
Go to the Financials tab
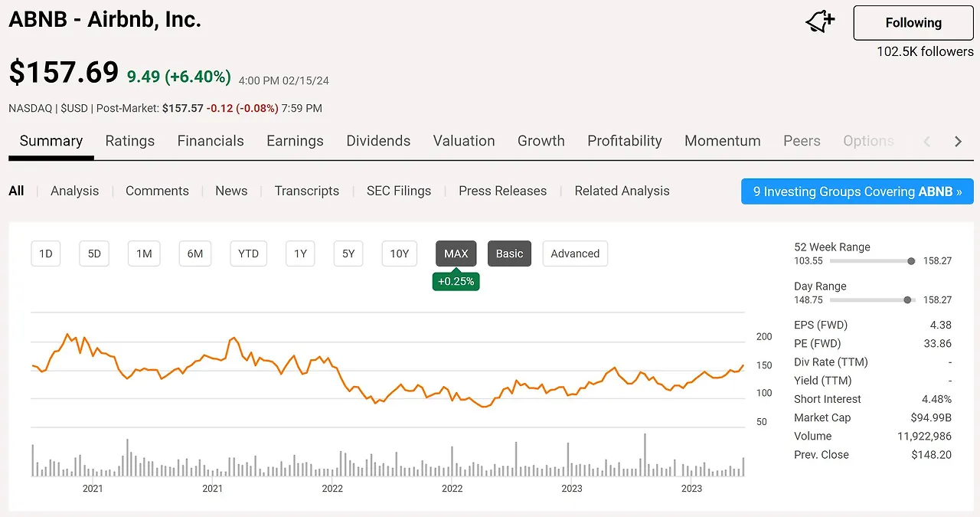tap(211, 141)
